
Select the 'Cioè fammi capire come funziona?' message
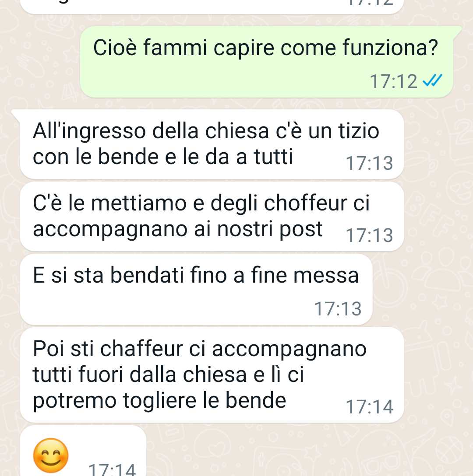tap(267, 62)
